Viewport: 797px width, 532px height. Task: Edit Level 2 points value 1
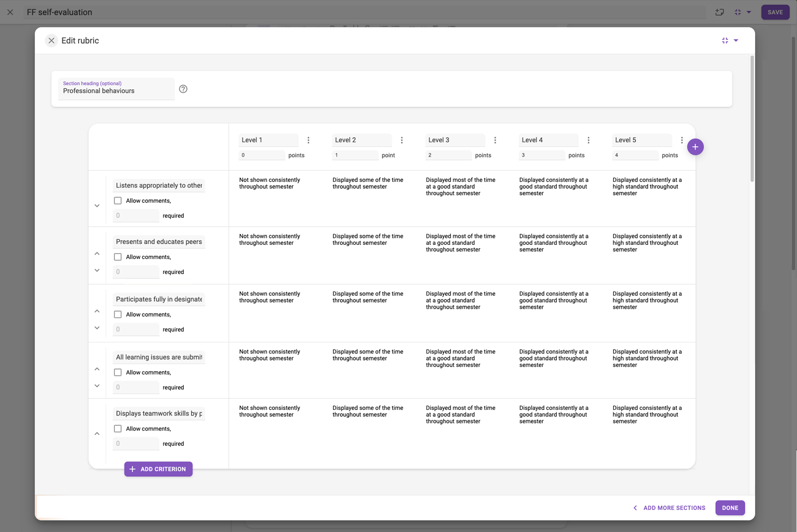click(355, 155)
